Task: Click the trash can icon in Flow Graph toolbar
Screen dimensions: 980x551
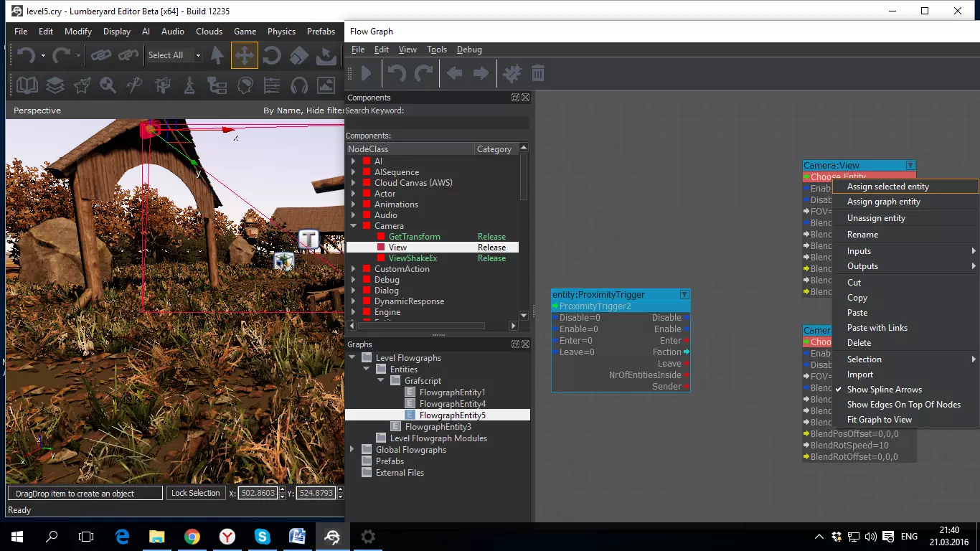Action: [538, 73]
